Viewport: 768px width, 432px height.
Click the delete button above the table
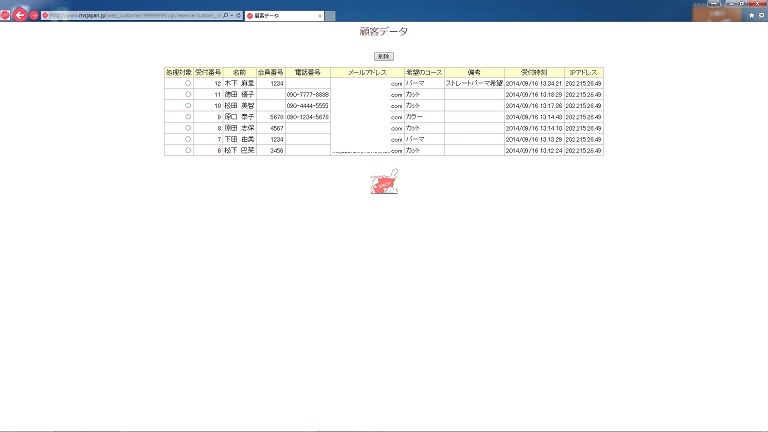click(384, 56)
